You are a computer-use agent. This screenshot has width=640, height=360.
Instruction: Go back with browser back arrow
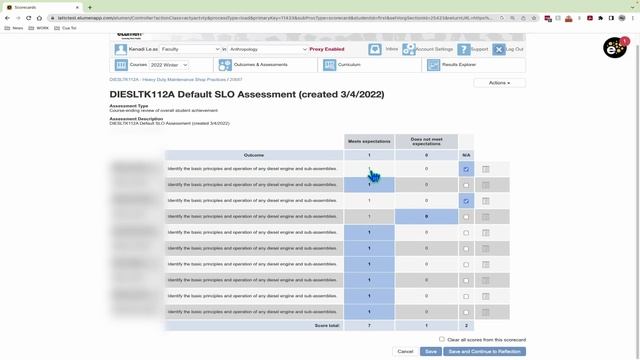coord(7,18)
